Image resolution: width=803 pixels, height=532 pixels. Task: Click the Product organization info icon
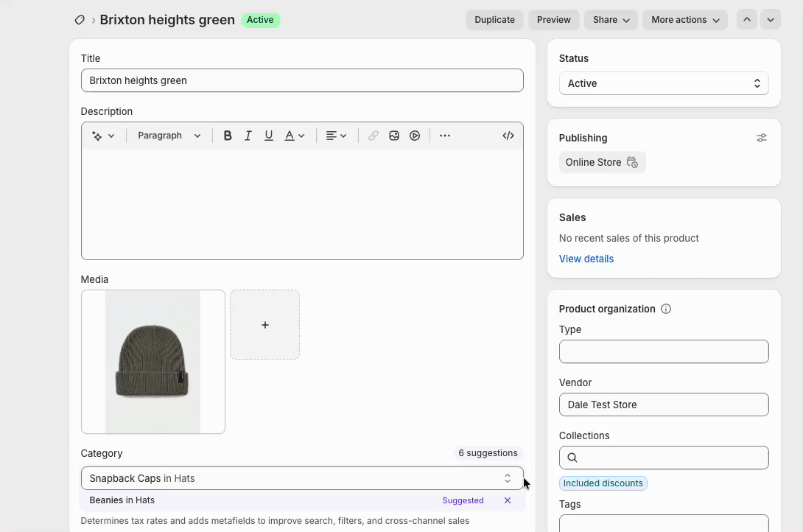pos(666,309)
